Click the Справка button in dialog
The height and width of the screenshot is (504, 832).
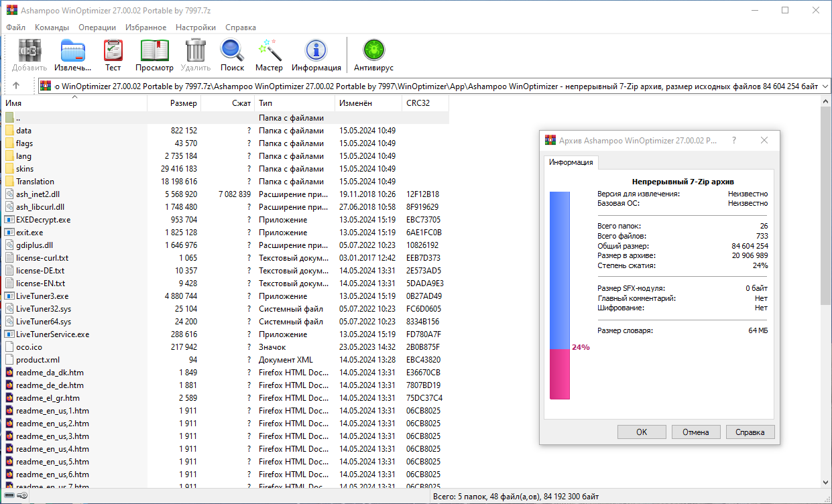point(750,432)
